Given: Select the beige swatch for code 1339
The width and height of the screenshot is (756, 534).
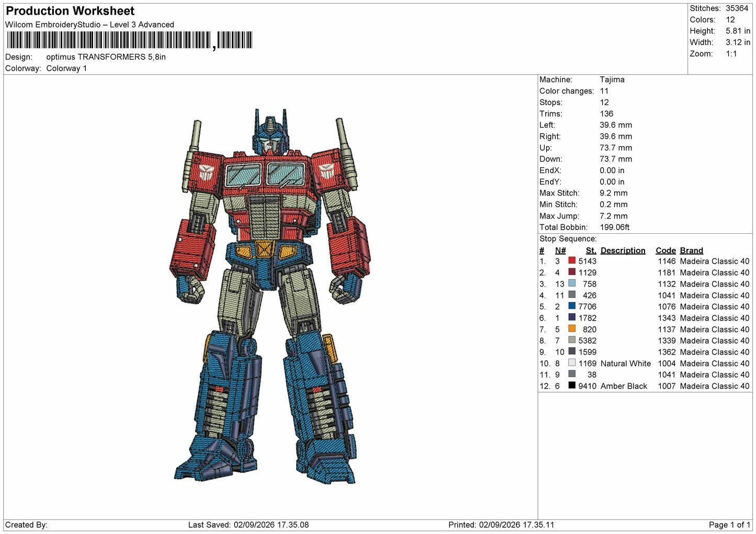Looking at the screenshot, I should tap(572, 340).
